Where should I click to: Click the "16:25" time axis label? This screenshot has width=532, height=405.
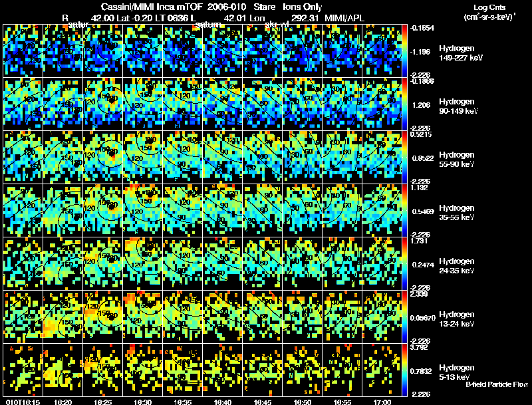point(103,402)
